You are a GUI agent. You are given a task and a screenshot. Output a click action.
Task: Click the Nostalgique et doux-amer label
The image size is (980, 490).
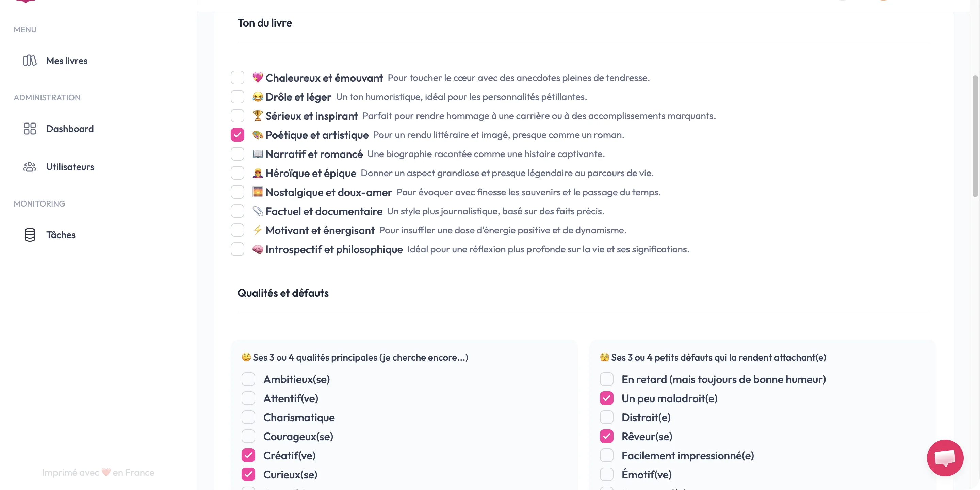point(328,192)
